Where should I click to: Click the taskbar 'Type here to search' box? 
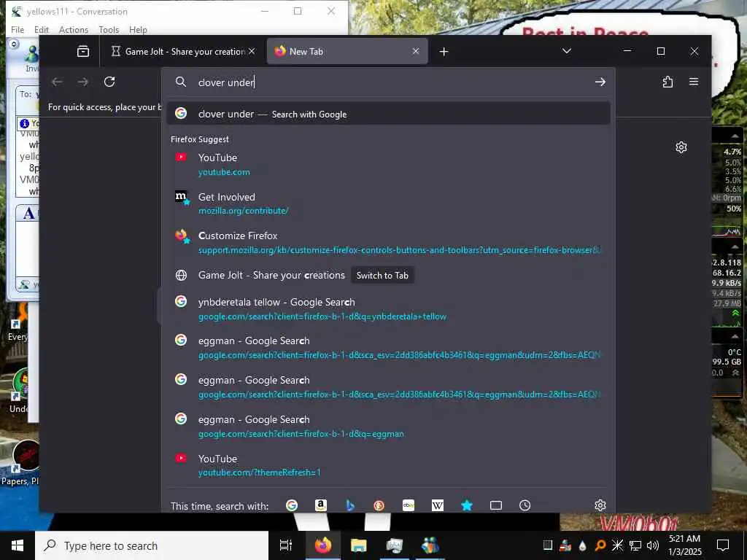[x=152, y=545]
